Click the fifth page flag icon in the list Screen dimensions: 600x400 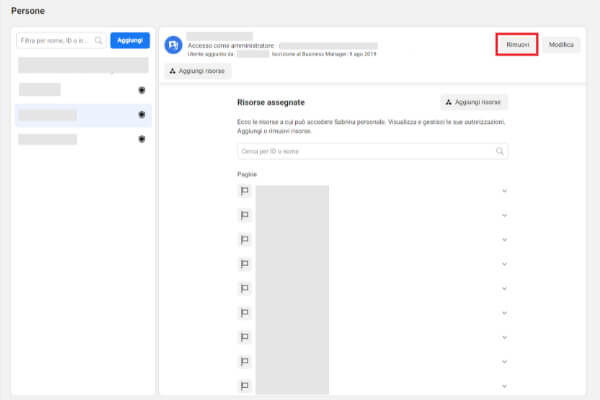click(x=244, y=288)
